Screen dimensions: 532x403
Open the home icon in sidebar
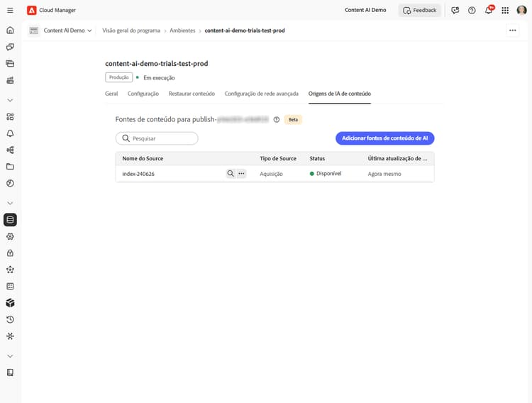10,31
